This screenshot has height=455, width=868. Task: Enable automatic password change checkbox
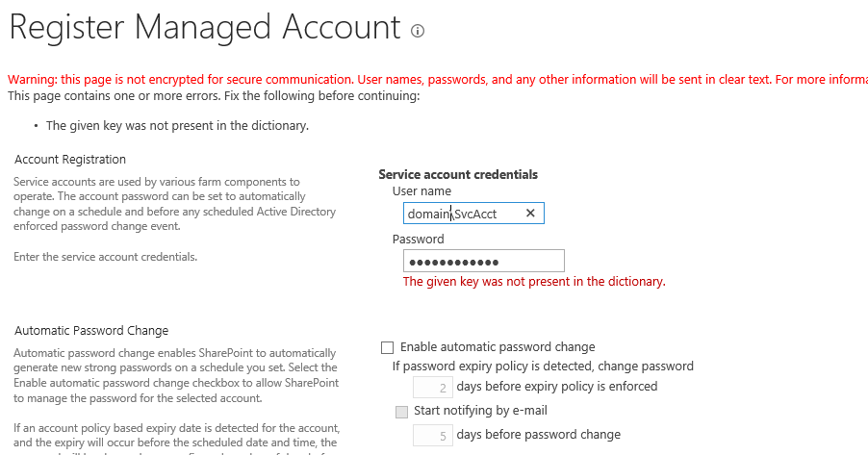pyautogui.click(x=388, y=347)
